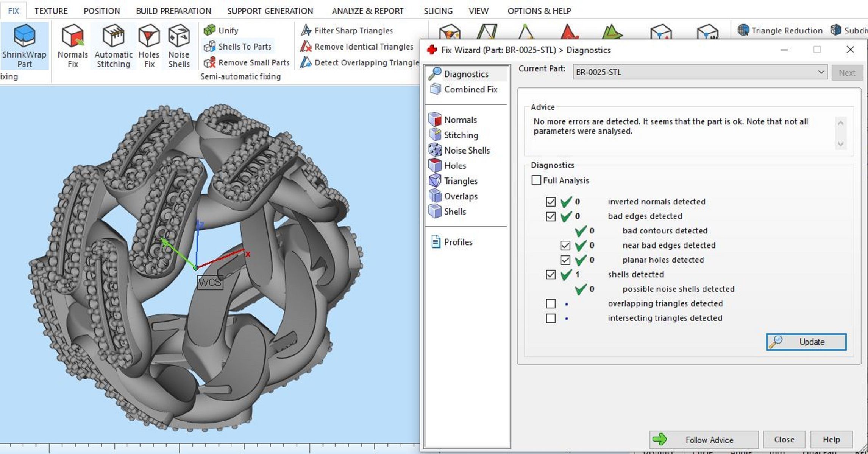Open Profiles in the wizard sidebar
Viewport: 868px width, 454px height.
click(458, 242)
